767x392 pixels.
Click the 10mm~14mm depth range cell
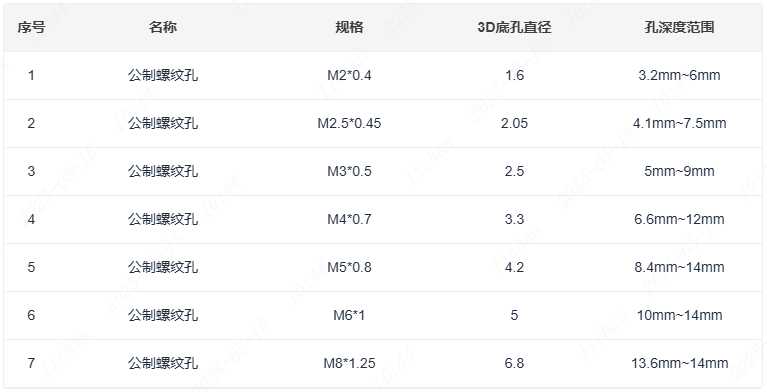coord(679,315)
